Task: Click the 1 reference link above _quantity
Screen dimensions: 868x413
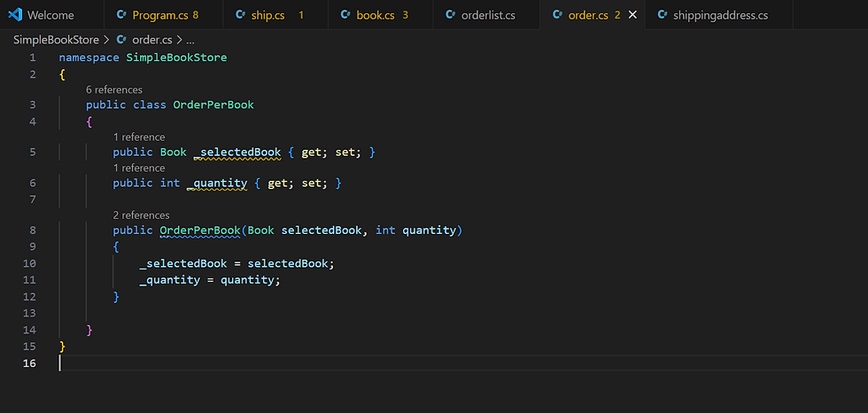Action: click(x=139, y=168)
